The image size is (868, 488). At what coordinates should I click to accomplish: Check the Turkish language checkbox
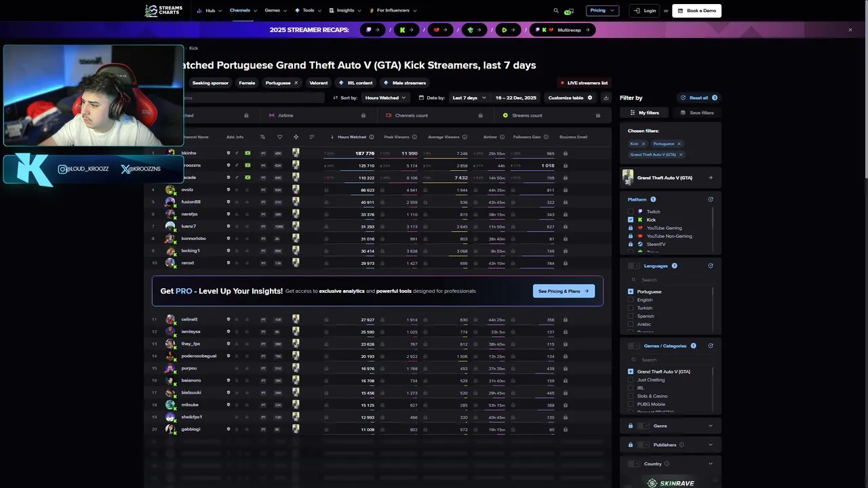pyautogui.click(x=631, y=308)
